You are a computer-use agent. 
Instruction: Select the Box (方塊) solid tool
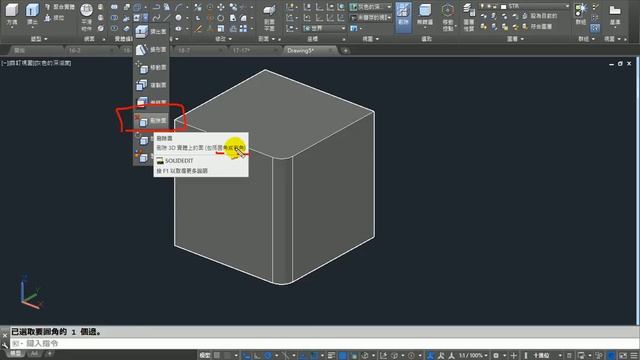[x=12, y=14]
